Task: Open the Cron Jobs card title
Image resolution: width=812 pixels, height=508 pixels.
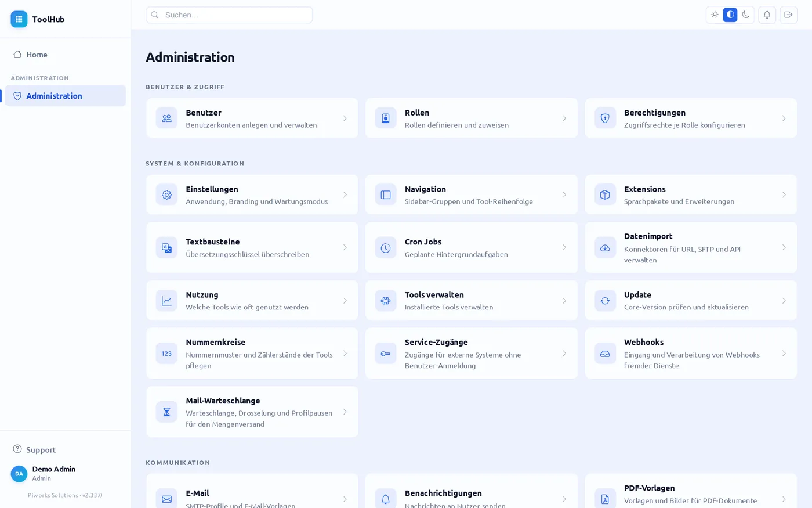Action: tap(423, 242)
